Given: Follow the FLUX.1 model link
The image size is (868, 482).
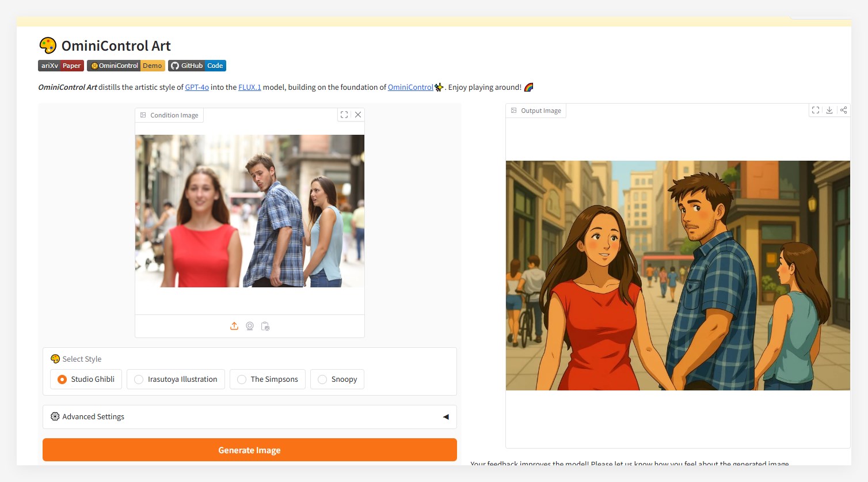Looking at the screenshot, I should click(250, 88).
